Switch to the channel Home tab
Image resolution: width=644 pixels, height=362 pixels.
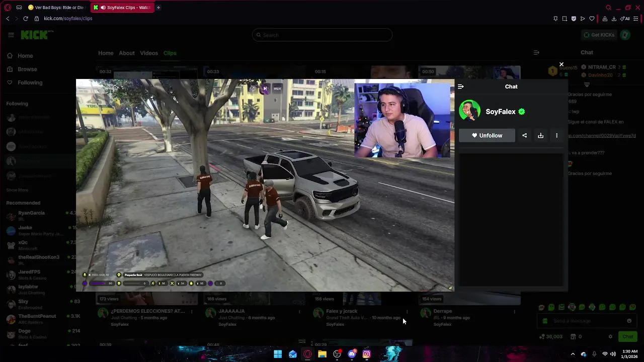pyautogui.click(x=106, y=53)
